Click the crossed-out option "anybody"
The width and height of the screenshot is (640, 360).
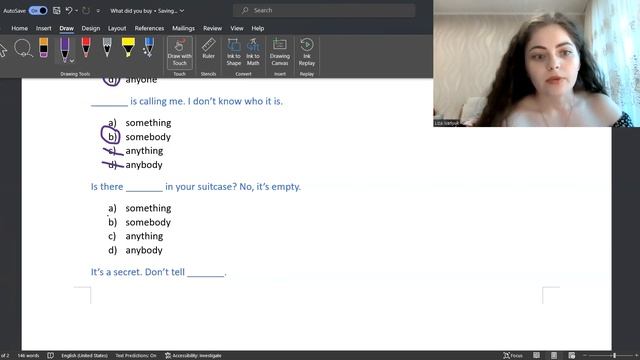coord(144,165)
